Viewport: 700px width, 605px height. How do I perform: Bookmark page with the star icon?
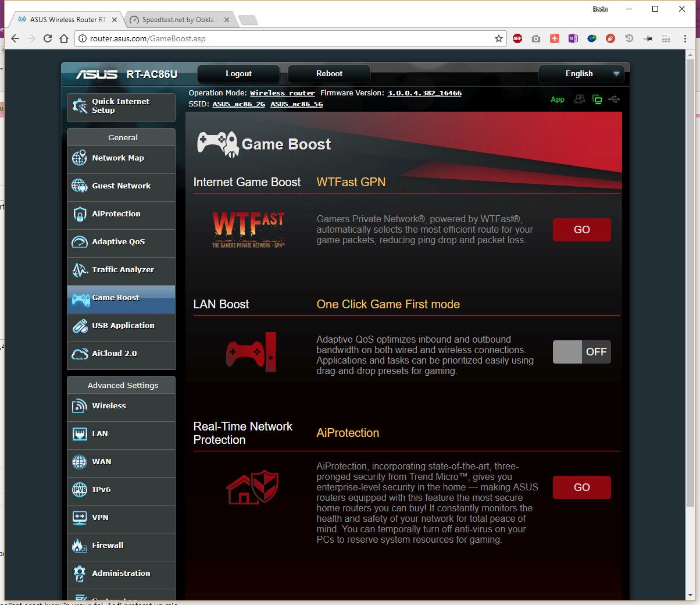(x=498, y=38)
